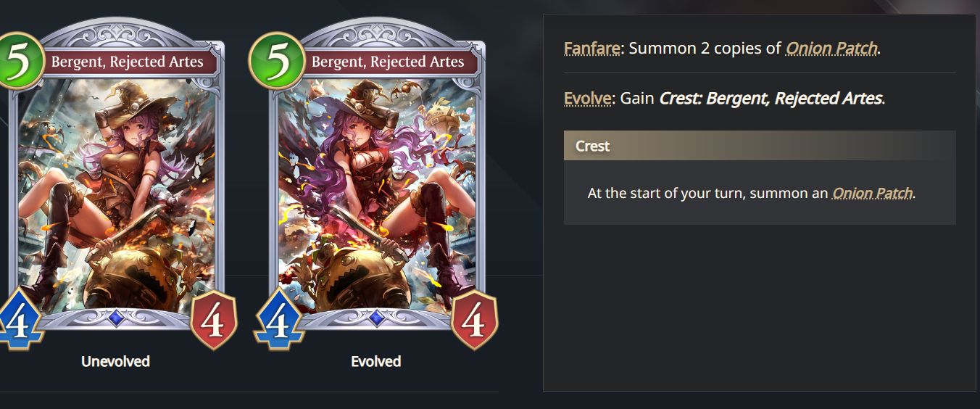Click the name banner on unevolved card
The width and height of the screenshot is (980, 409).
pos(128,62)
